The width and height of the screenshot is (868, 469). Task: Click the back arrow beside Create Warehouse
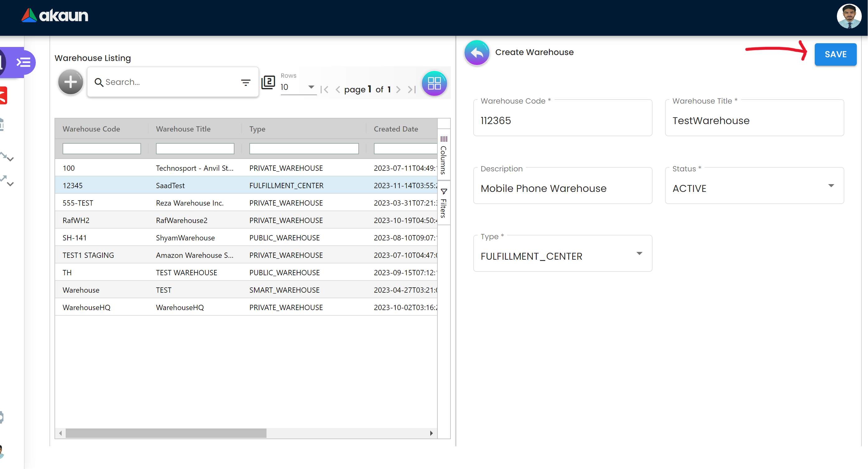pyautogui.click(x=476, y=53)
